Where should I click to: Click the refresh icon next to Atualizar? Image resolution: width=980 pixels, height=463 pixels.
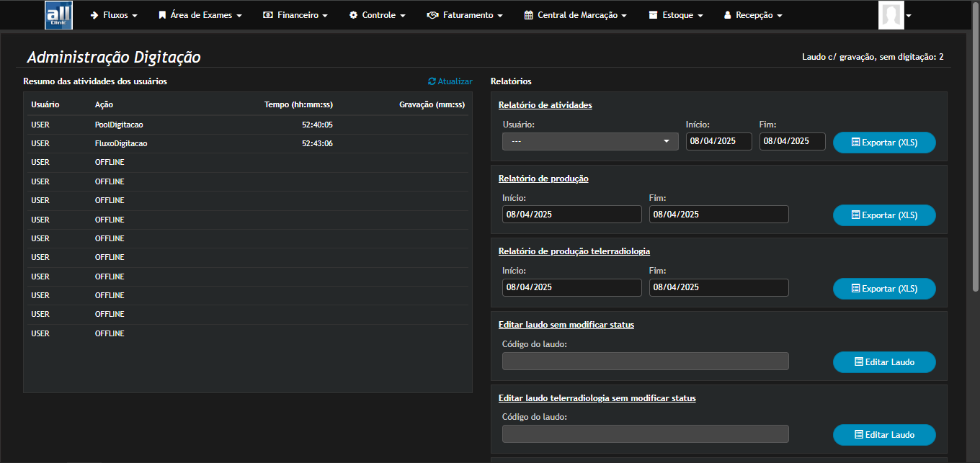(432, 81)
